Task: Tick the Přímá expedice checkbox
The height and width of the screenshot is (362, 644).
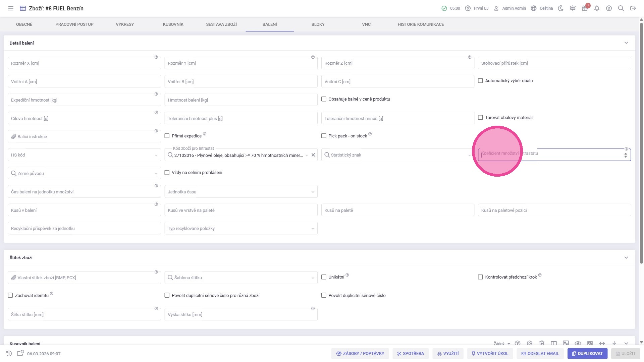Action: tap(167, 136)
